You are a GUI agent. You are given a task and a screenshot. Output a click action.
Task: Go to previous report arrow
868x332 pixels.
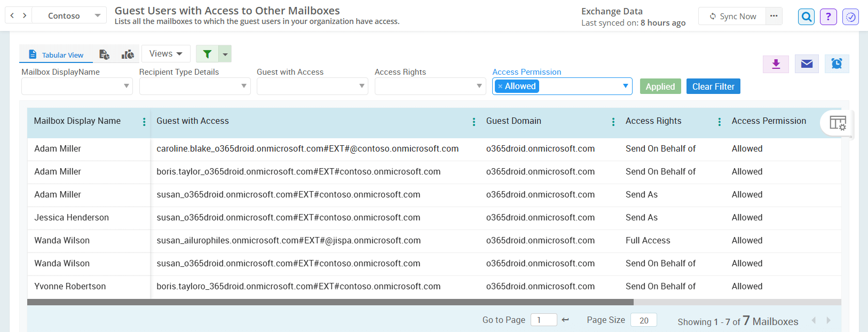point(12,15)
